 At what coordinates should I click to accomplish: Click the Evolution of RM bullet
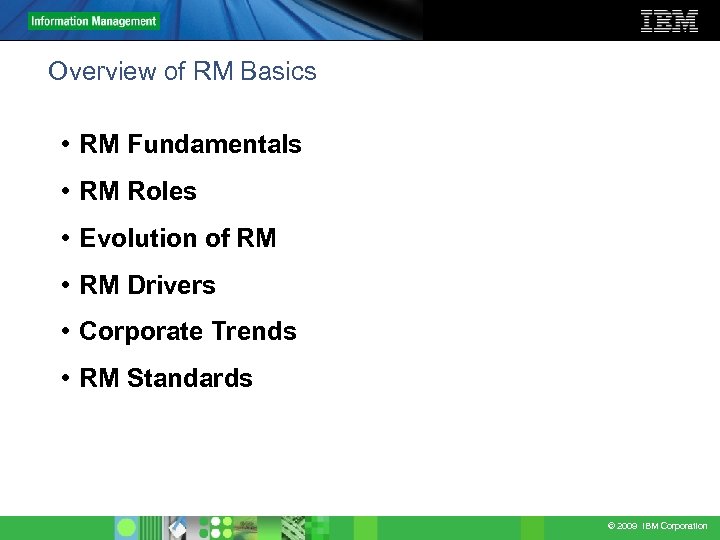click(178, 238)
